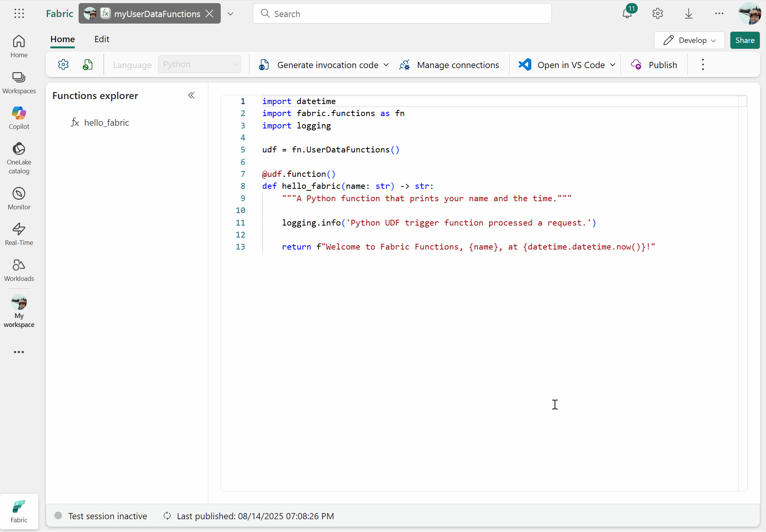
Task: Open function settings gear icon
Action: 63,64
